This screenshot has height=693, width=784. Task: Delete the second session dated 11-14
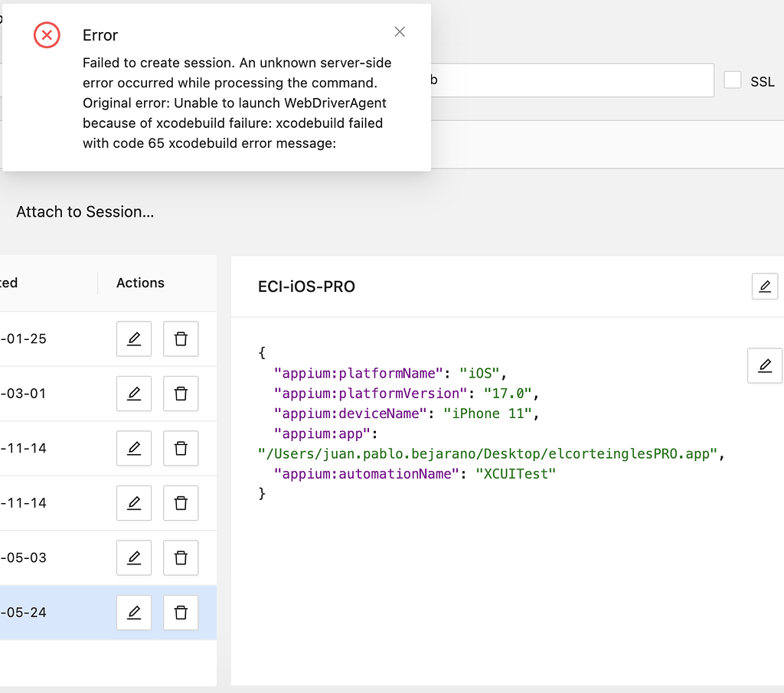tap(181, 503)
